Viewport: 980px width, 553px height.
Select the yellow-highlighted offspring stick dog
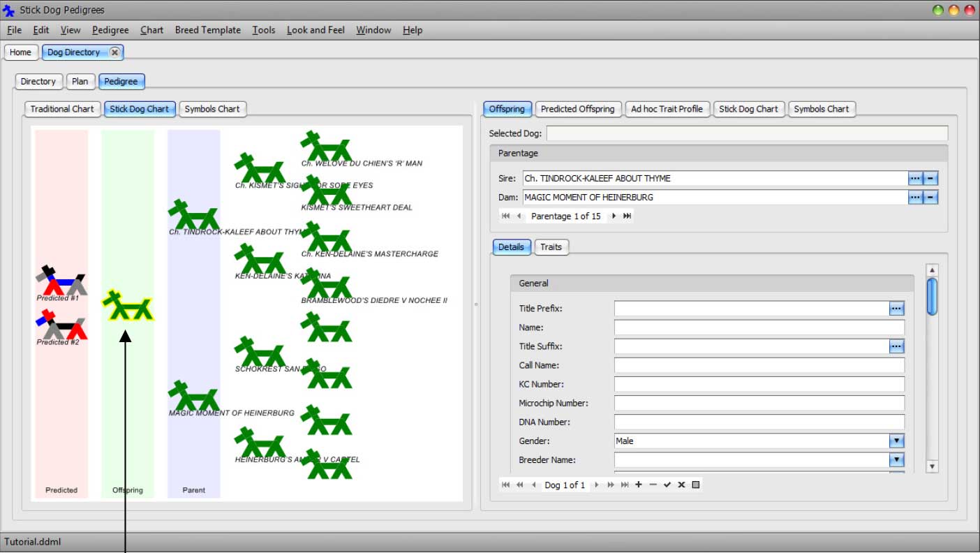pos(127,306)
